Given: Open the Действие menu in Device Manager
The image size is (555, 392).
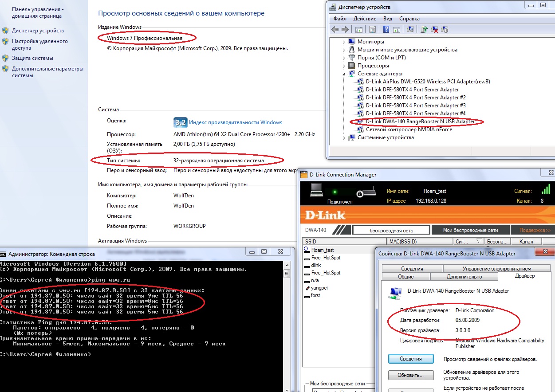Looking at the screenshot, I should [365, 19].
